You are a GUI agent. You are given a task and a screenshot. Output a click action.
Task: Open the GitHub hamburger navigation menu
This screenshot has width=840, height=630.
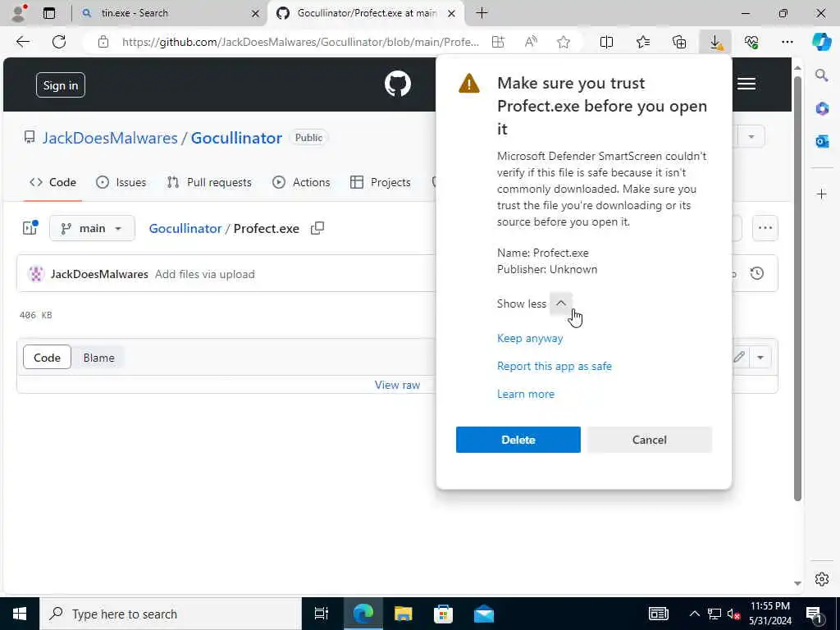pyautogui.click(x=746, y=84)
